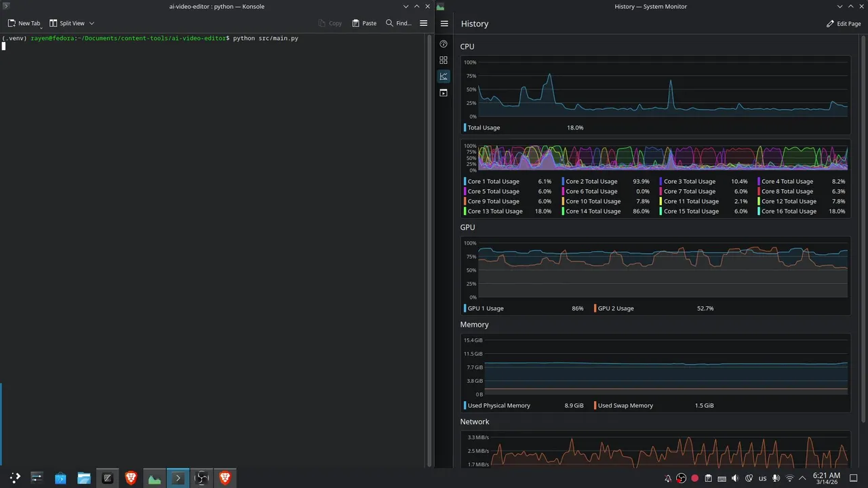Open Find in Konsole toolbar

399,23
